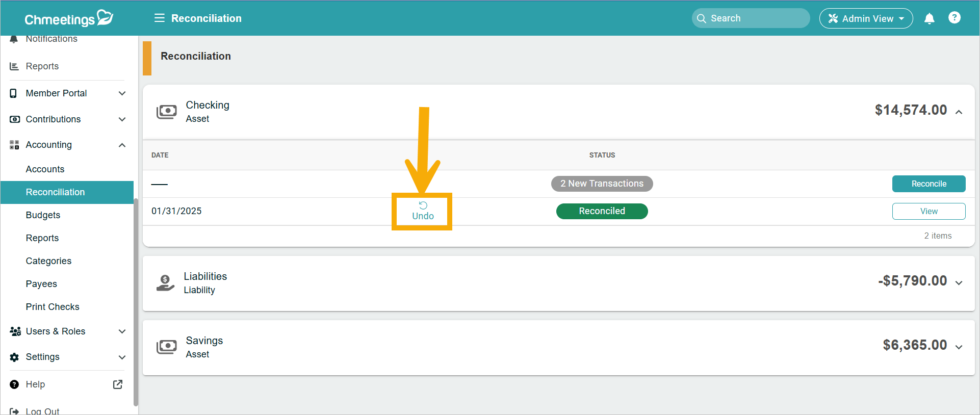Click the Reconcile button
Image resolution: width=980 pixels, height=415 pixels.
(929, 184)
